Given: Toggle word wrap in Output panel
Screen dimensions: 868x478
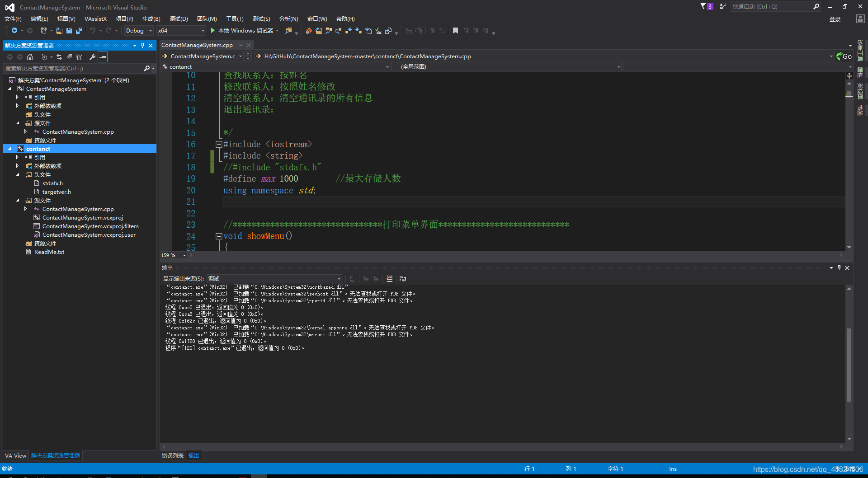Looking at the screenshot, I should coord(403,279).
